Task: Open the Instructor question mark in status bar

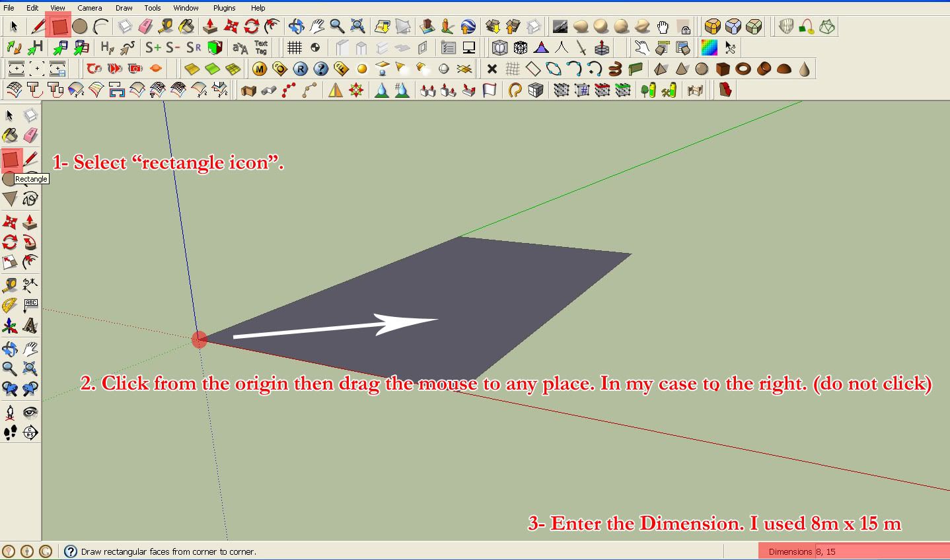Action: [70, 551]
